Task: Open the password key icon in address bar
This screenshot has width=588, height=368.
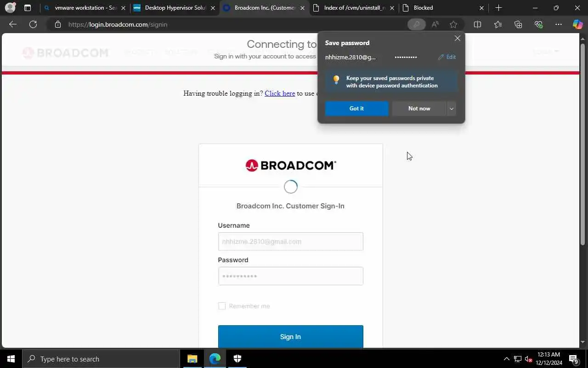Action: [x=416, y=24]
